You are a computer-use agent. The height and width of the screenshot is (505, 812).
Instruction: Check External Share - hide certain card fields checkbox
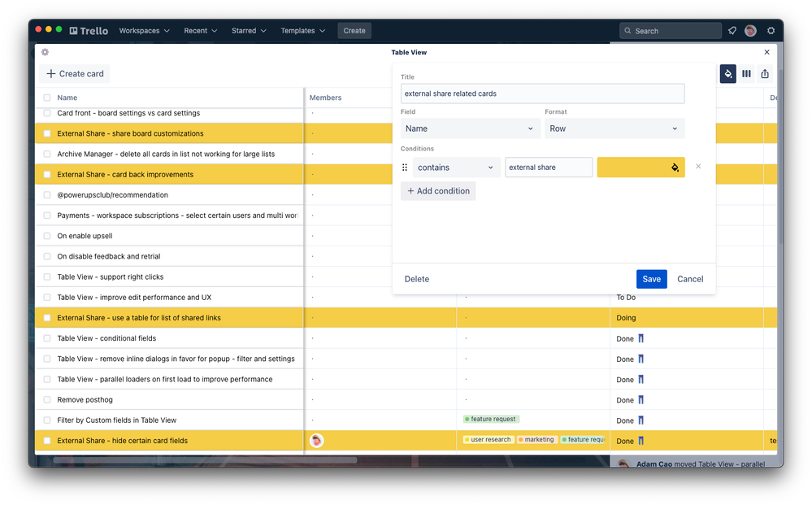tap(47, 440)
